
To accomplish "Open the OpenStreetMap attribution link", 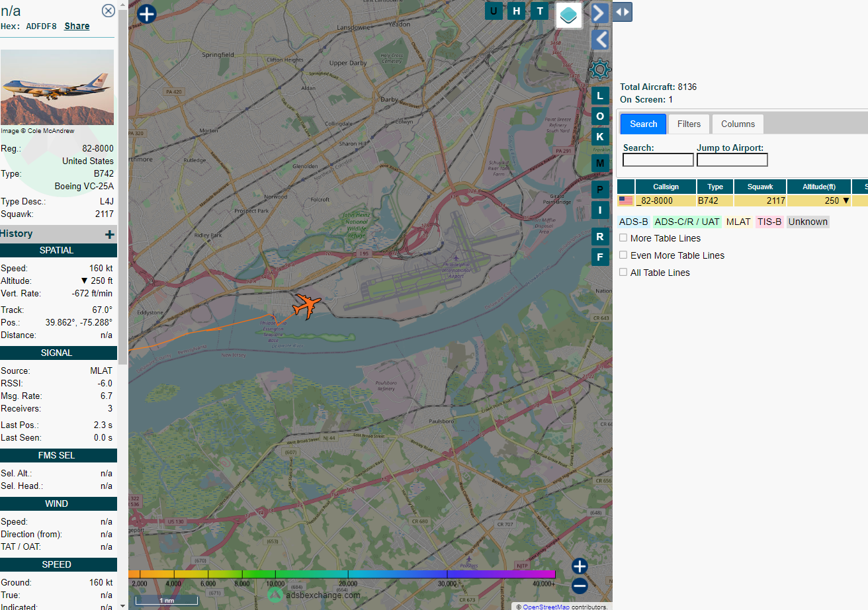I will 546,606.
